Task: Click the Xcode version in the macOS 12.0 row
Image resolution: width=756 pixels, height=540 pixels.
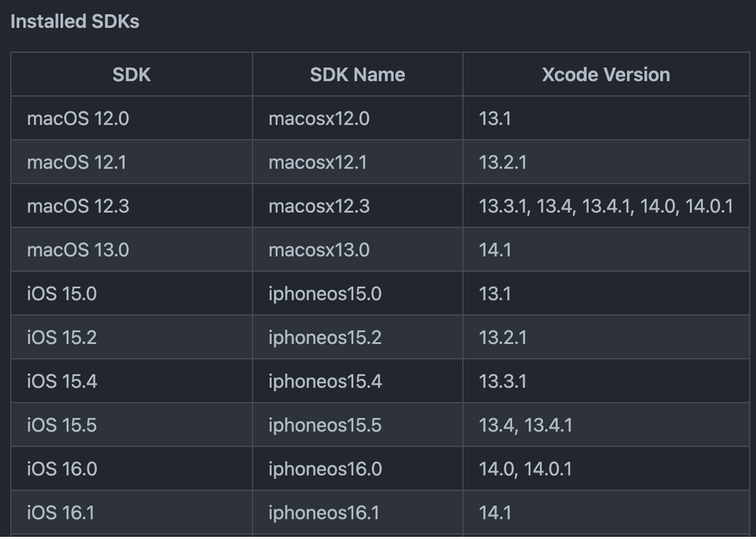Action: (606, 118)
